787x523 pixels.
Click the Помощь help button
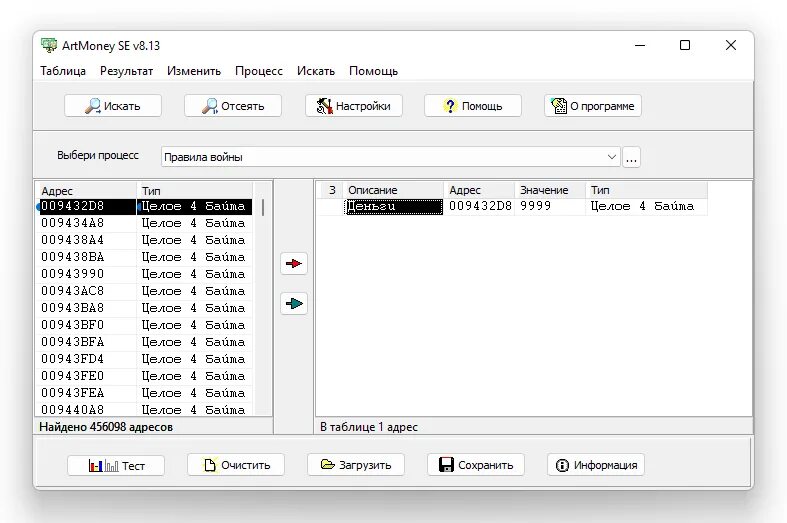click(x=473, y=106)
